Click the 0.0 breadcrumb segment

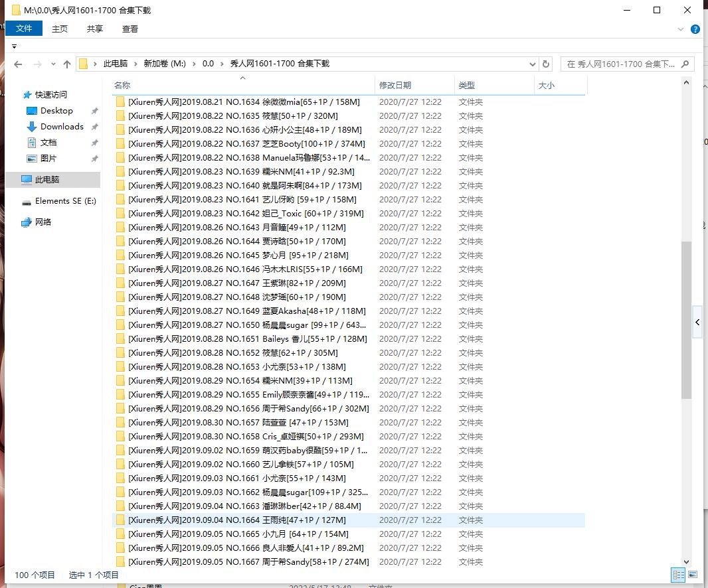click(x=208, y=64)
